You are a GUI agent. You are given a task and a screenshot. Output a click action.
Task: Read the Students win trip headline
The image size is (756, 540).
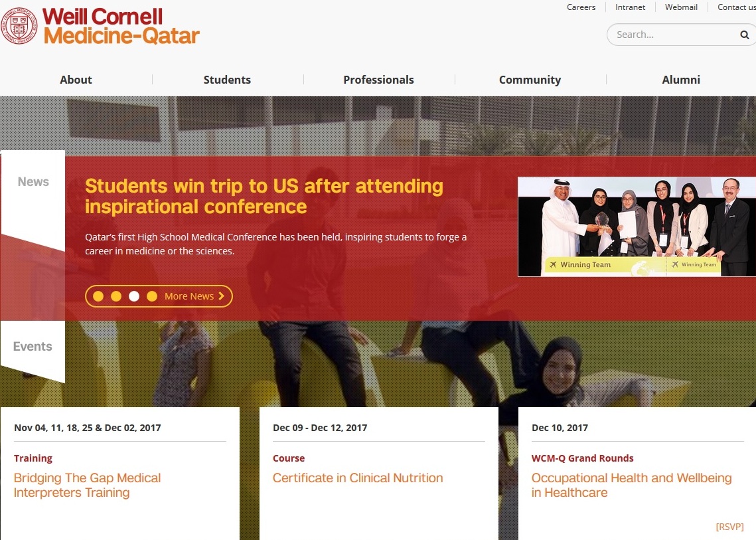click(264, 196)
